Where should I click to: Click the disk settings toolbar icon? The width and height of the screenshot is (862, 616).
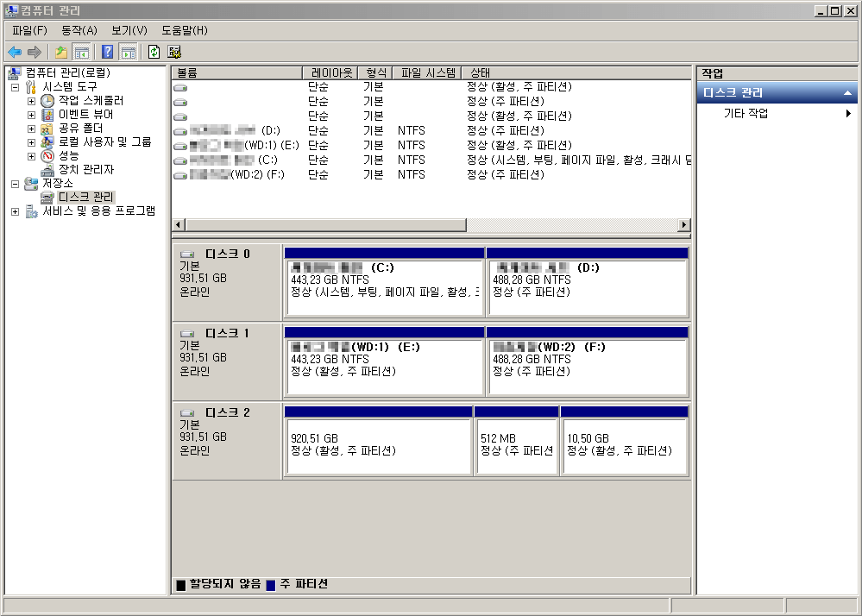point(174,53)
